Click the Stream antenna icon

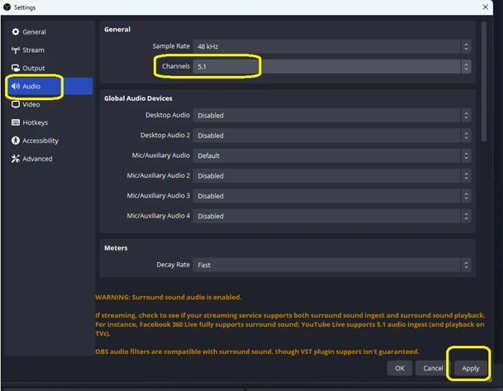(x=15, y=50)
